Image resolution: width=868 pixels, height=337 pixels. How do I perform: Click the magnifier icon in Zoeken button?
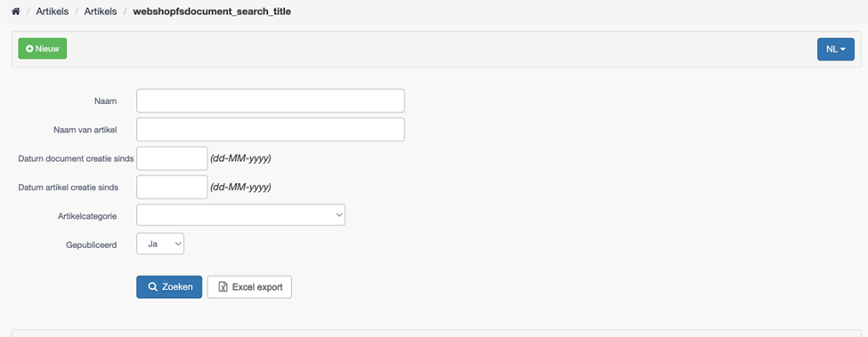click(x=153, y=287)
